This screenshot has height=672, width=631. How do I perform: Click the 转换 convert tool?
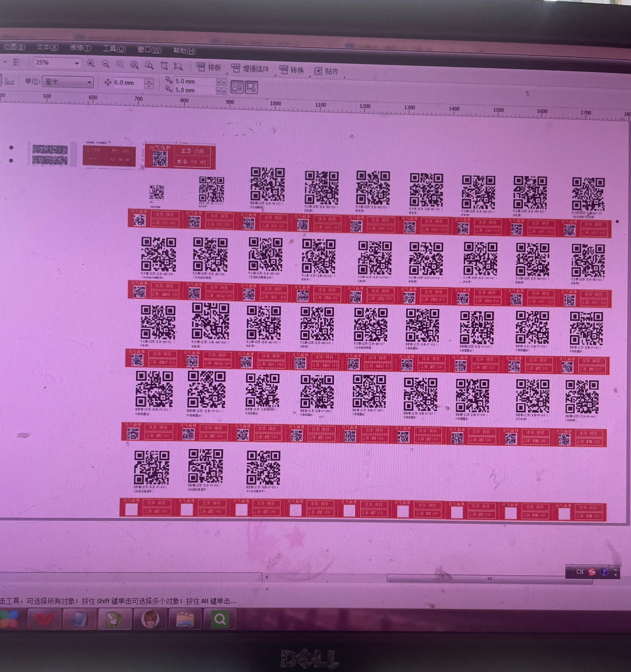292,70
